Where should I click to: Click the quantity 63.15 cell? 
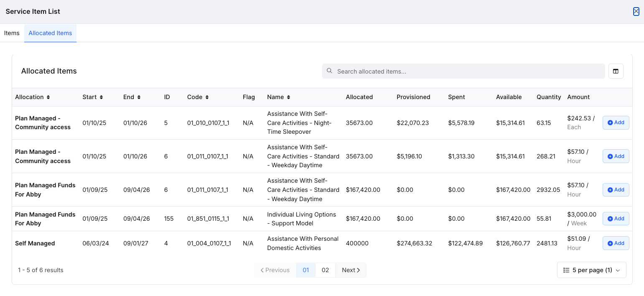click(x=544, y=123)
